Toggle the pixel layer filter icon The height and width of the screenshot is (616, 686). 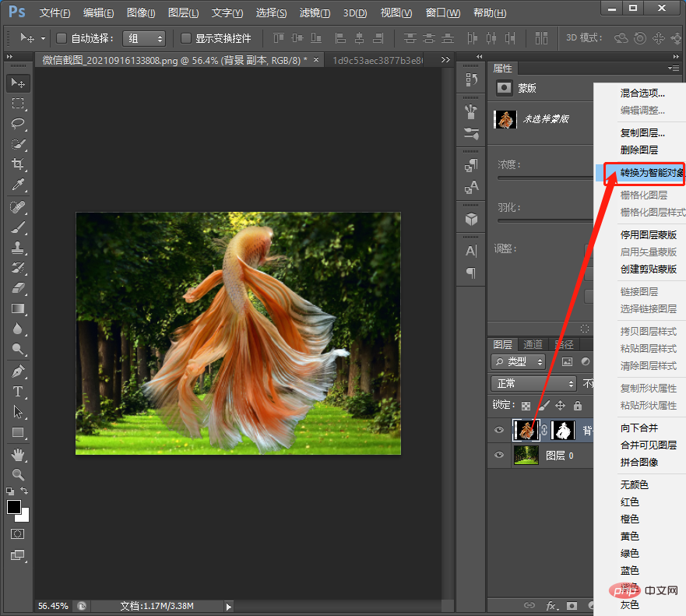point(567,361)
